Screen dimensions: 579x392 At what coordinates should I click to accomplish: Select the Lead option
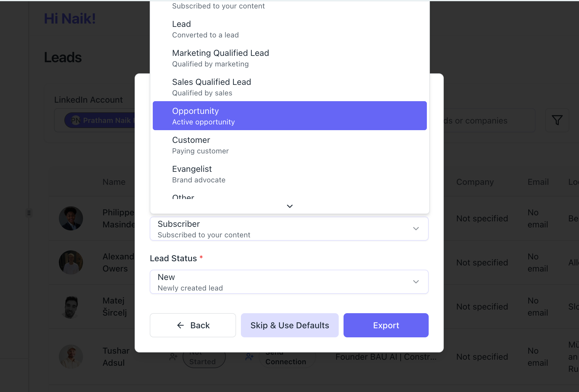pyautogui.click(x=289, y=29)
